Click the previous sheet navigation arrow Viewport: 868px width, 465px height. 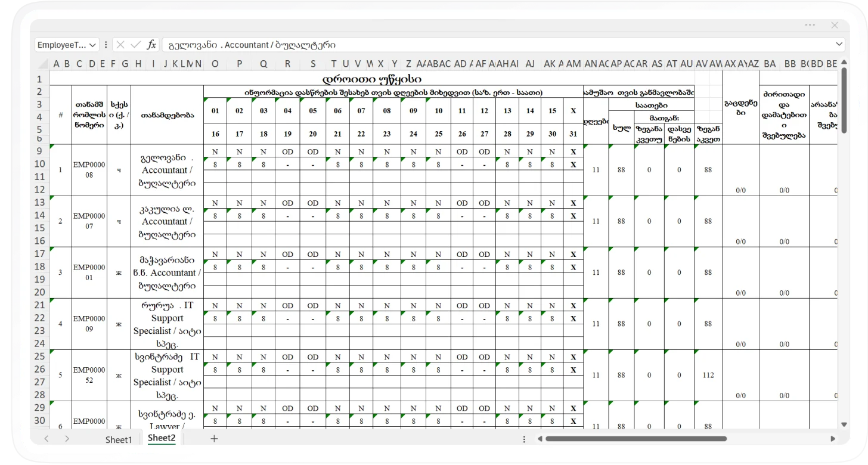click(46, 439)
